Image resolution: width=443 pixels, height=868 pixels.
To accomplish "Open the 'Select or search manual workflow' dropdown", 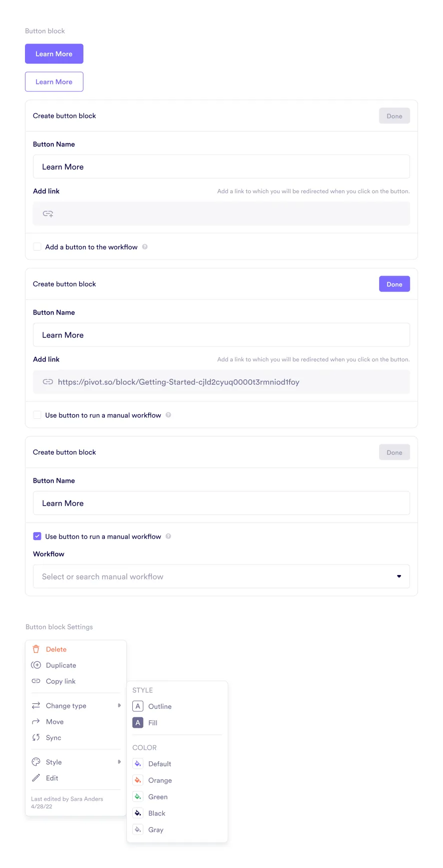I will [x=221, y=577].
